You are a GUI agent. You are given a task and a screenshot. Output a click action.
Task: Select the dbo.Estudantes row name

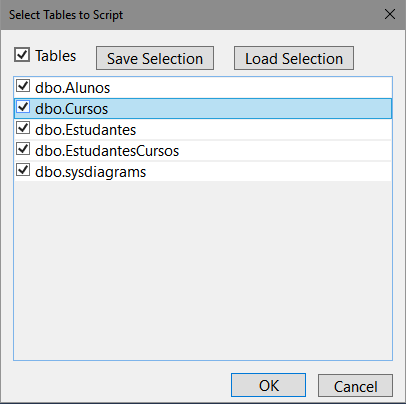pos(86,130)
